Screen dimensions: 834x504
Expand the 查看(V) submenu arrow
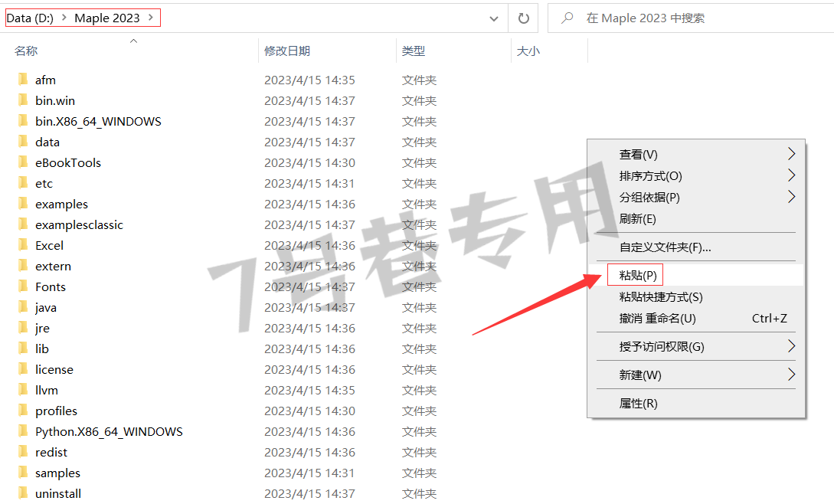point(791,154)
